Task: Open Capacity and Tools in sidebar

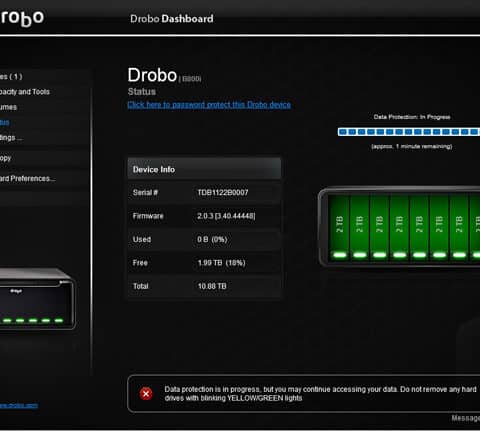Action: [x=25, y=92]
